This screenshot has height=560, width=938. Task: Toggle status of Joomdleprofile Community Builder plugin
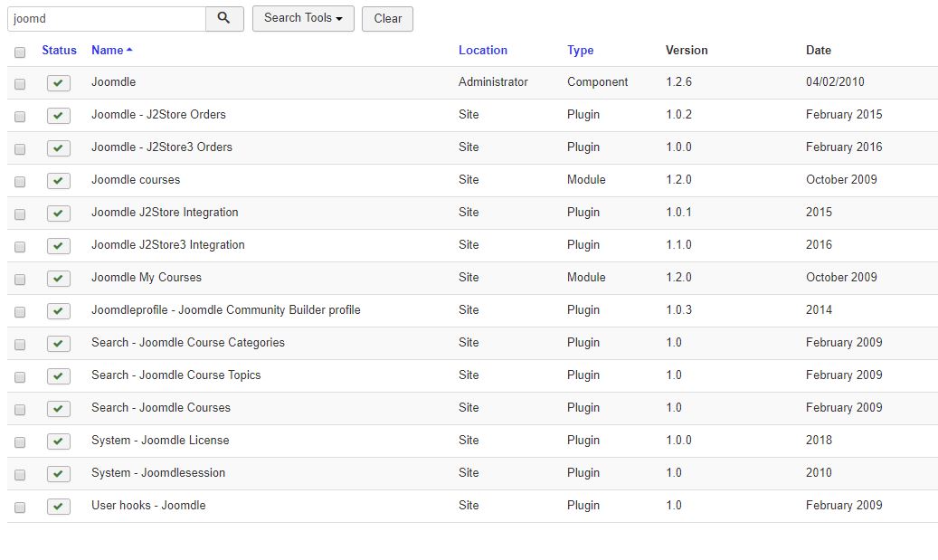coord(59,311)
